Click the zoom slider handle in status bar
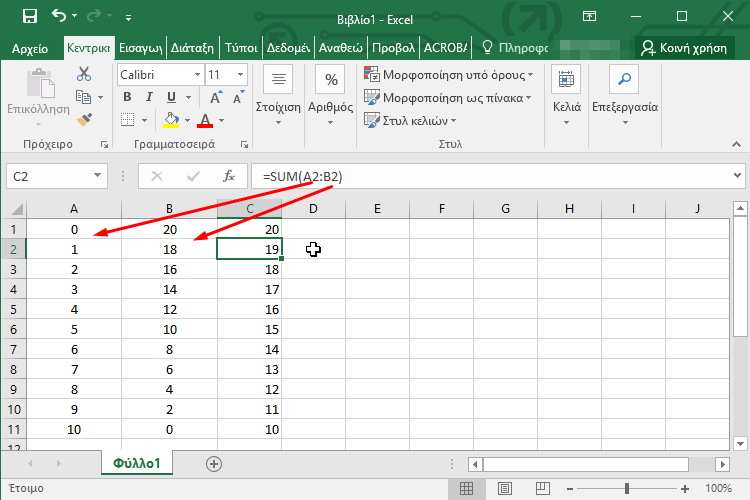This screenshot has height=500, width=750. tap(626, 489)
